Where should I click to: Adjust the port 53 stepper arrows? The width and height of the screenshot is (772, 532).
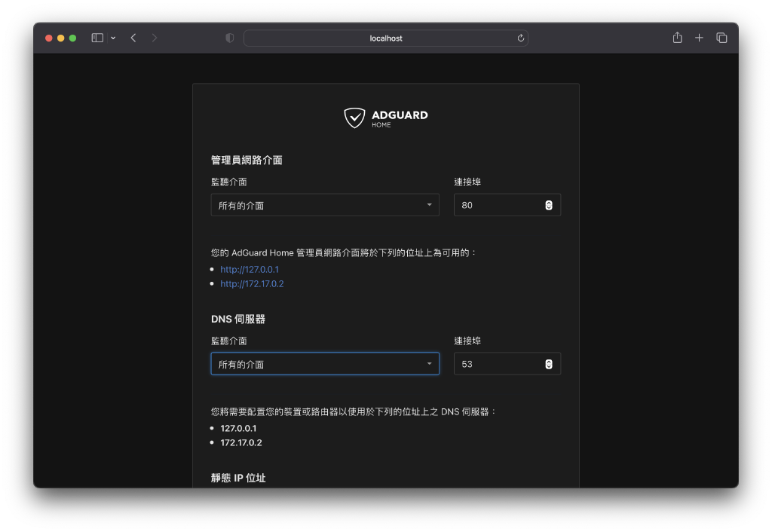coord(549,364)
